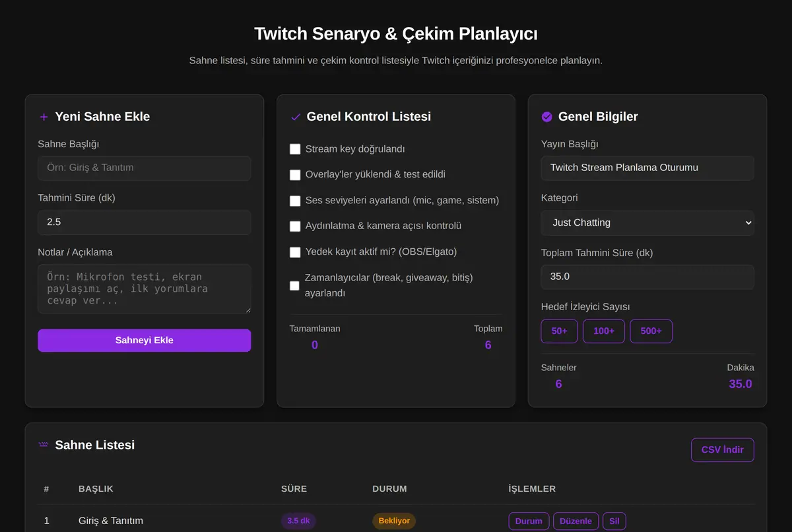Select the 100+ viewer target
The width and height of the screenshot is (792, 532).
point(604,331)
